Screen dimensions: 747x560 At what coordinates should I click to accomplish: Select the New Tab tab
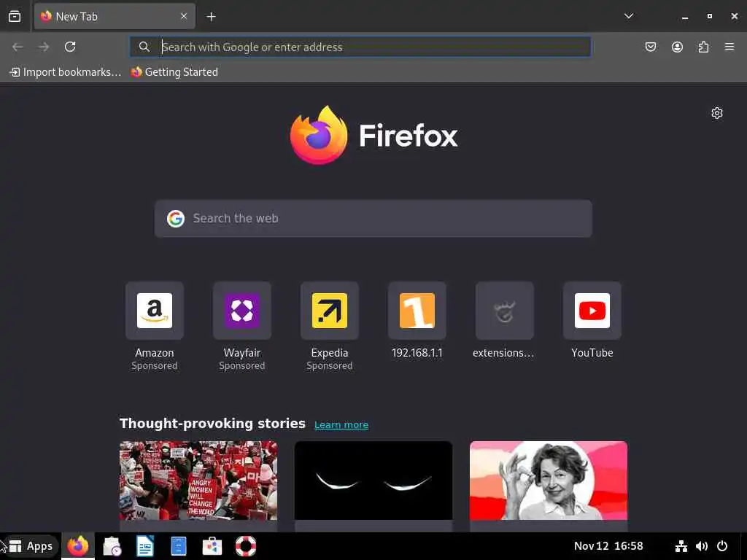pos(115,16)
